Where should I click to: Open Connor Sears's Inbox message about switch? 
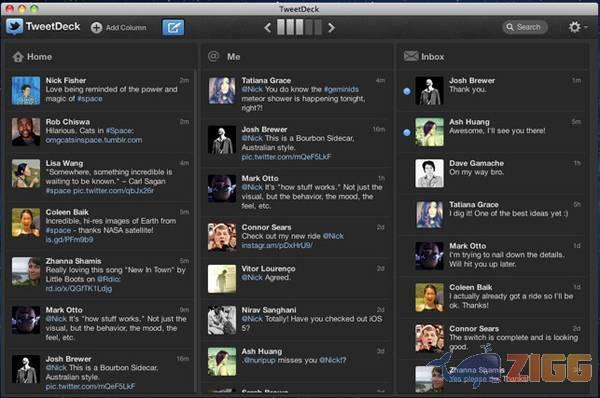[x=494, y=338]
